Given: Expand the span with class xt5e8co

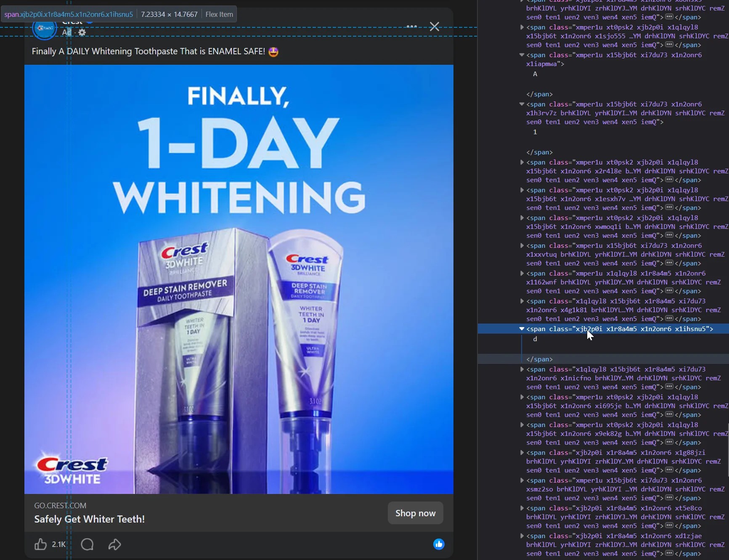Looking at the screenshot, I should 522,508.
